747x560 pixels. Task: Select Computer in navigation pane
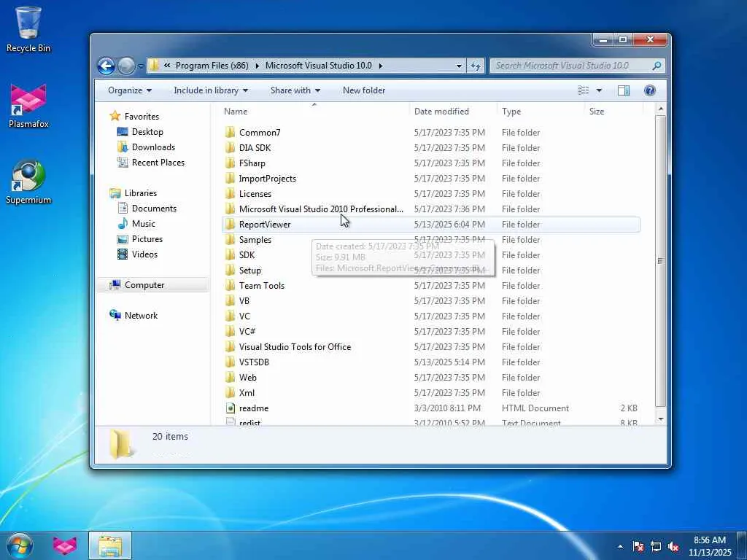pos(144,285)
